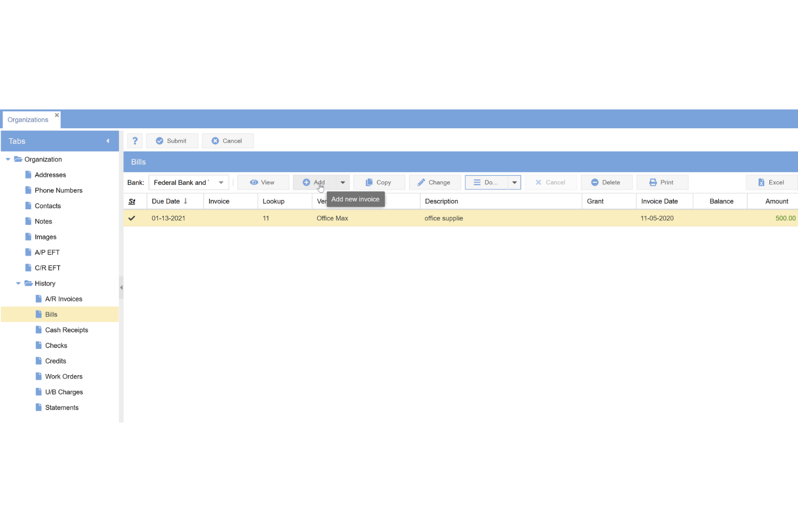Screen dimensions: 798x532
Task: Click the Copy invoice button
Action: pyautogui.click(x=379, y=182)
